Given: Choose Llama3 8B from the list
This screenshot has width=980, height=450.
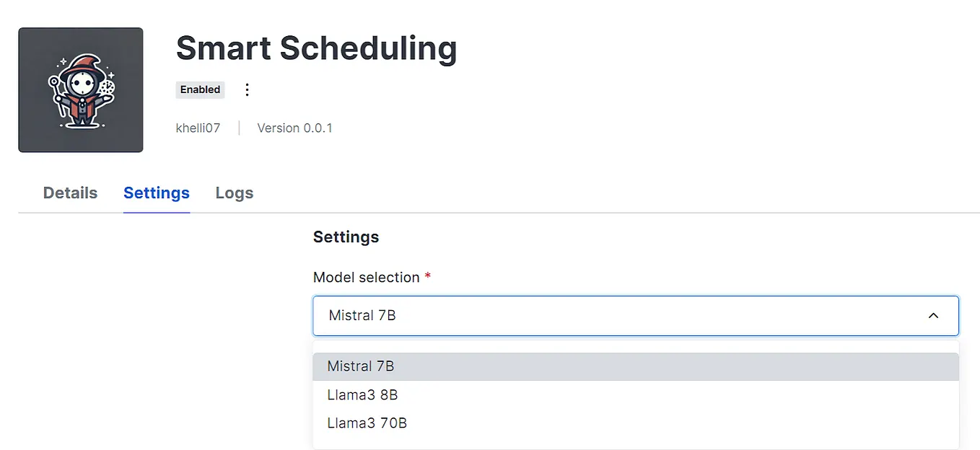Looking at the screenshot, I should pos(362,395).
